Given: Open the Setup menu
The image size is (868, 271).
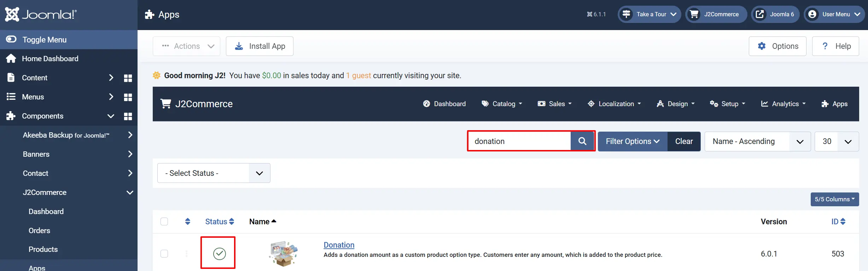Looking at the screenshot, I should [728, 104].
